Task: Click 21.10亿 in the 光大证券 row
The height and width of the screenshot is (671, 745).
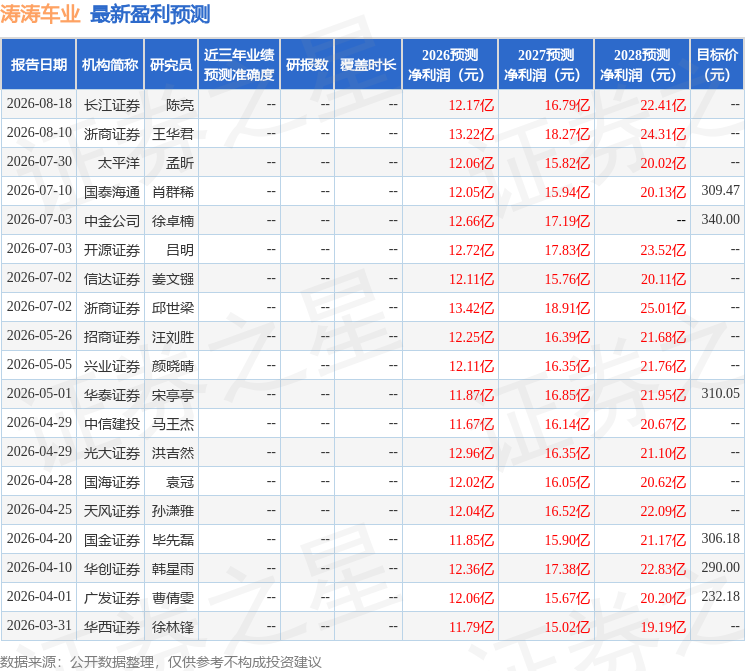Action: tap(663, 453)
